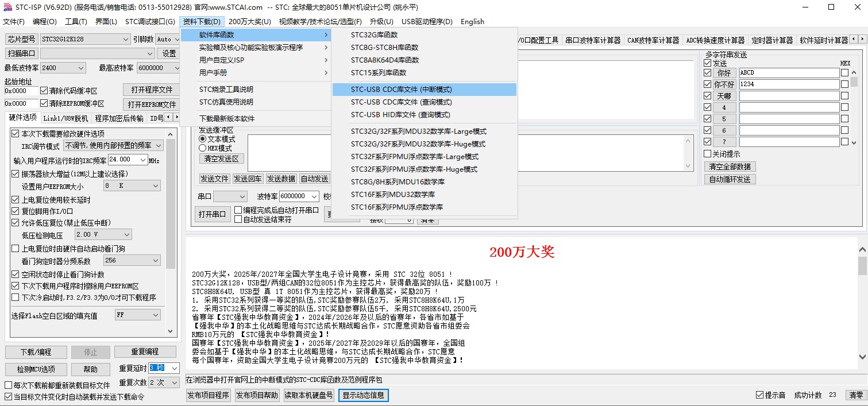Screen dimensions: 868x406
Task: Click the 下载/编程 button
Action: click(36, 352)
